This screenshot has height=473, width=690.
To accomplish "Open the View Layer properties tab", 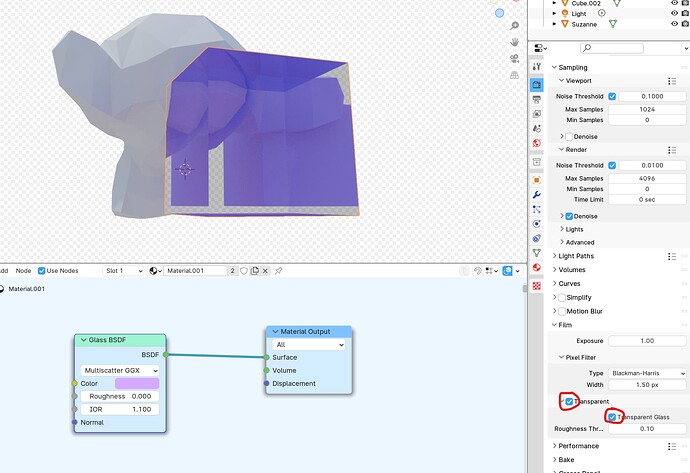I will point(536,114).
